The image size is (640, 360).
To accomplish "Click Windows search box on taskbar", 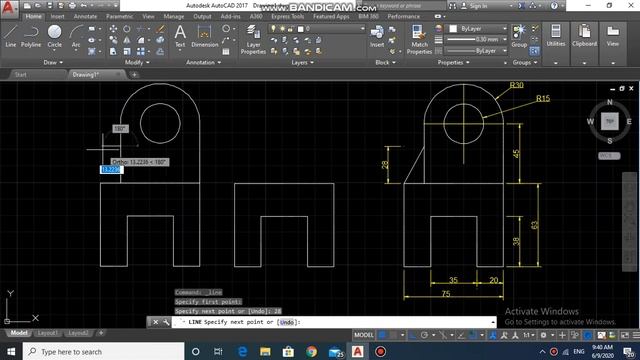I will (x=104, y=351).
